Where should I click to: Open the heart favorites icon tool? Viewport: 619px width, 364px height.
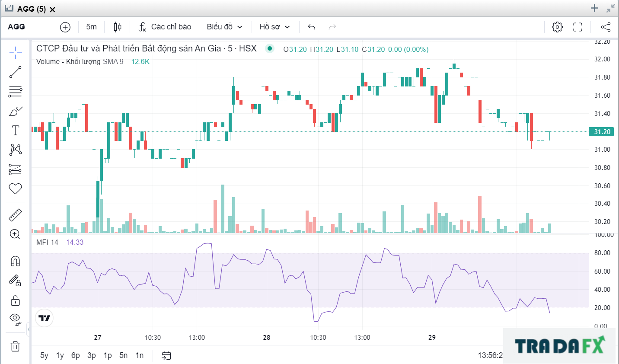point(16,189)
